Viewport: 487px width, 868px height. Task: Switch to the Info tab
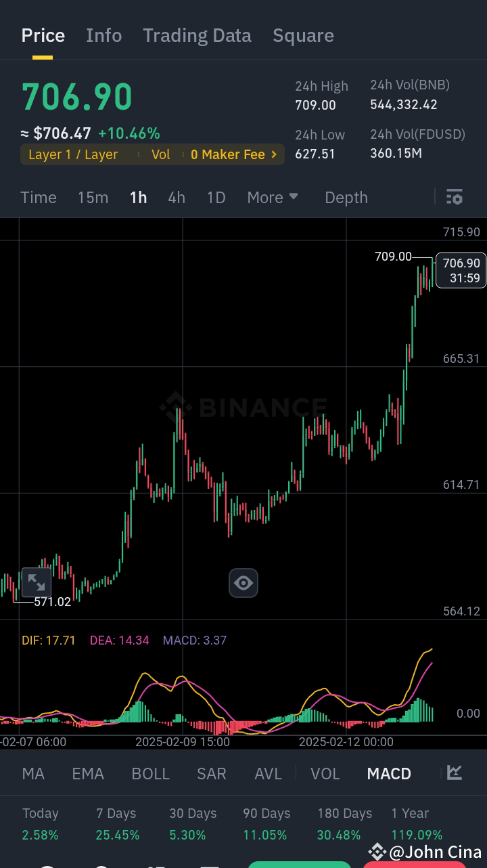click(104, 35)
